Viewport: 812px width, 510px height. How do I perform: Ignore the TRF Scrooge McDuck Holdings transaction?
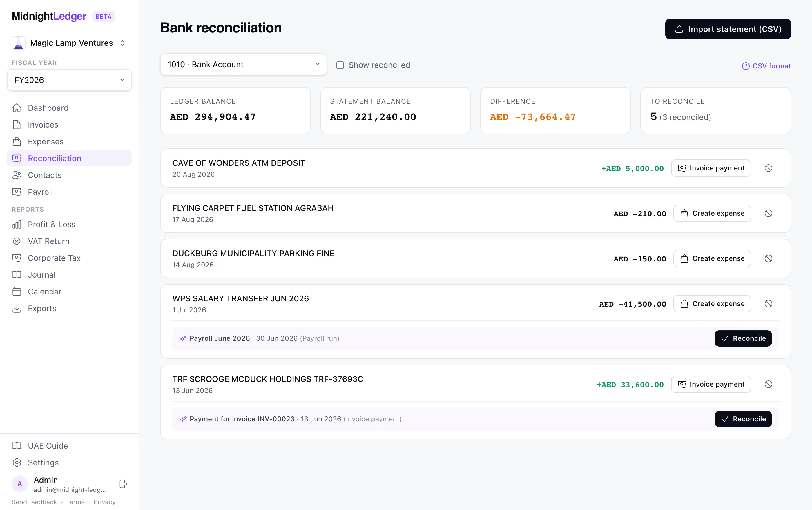[768, 384]
